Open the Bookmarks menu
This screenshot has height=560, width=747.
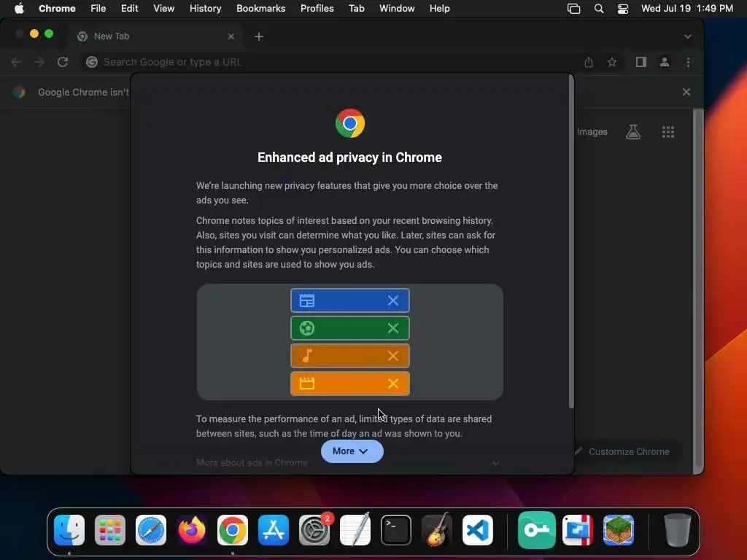click(x=260, y=8)
